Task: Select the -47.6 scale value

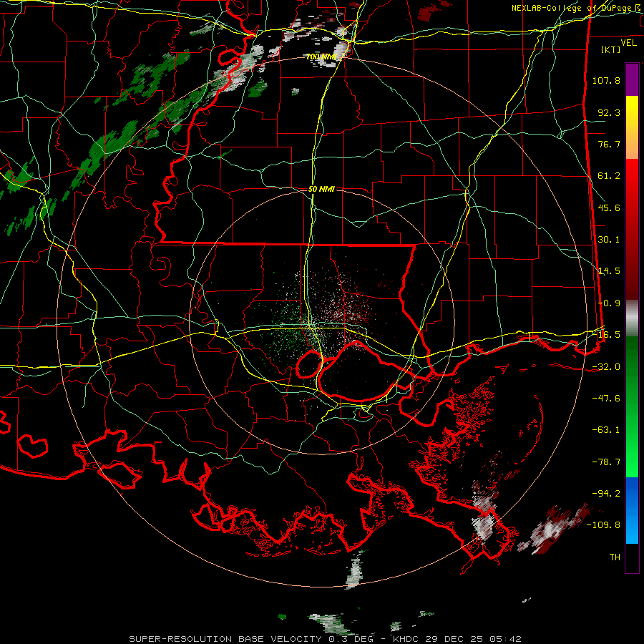Action: tap(606, 399)
